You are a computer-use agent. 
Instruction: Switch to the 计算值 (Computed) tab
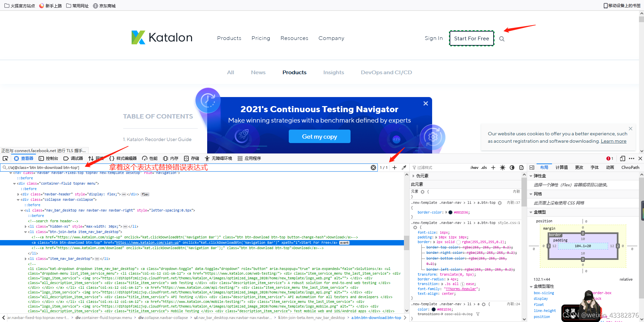[562, 168]
